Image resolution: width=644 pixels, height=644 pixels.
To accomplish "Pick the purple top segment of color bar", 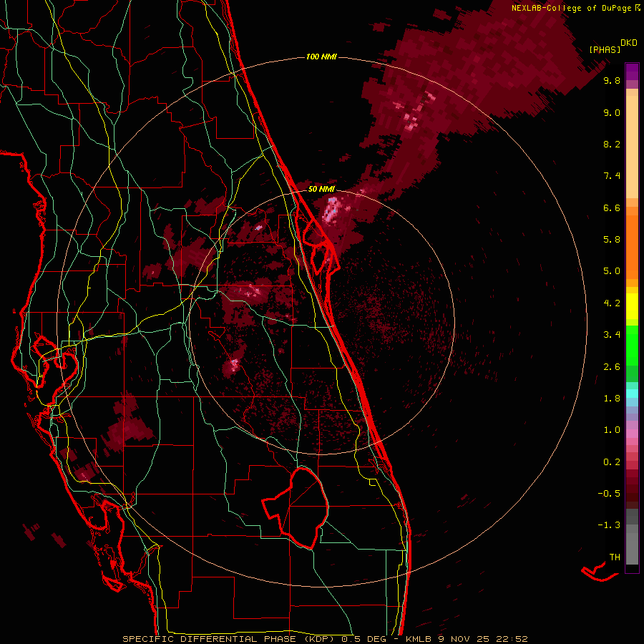I will [632, 72].
